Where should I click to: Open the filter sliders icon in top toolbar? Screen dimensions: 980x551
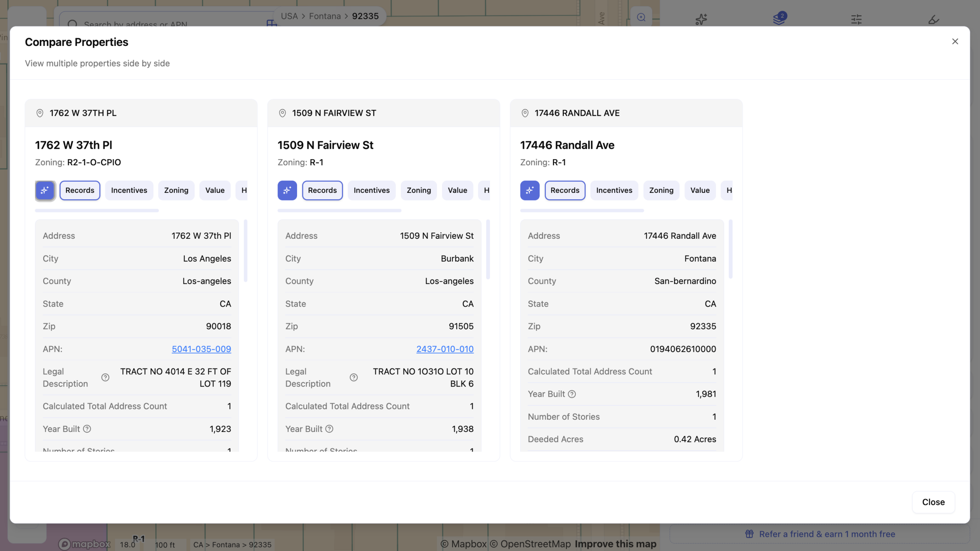(x=856, y=19)
